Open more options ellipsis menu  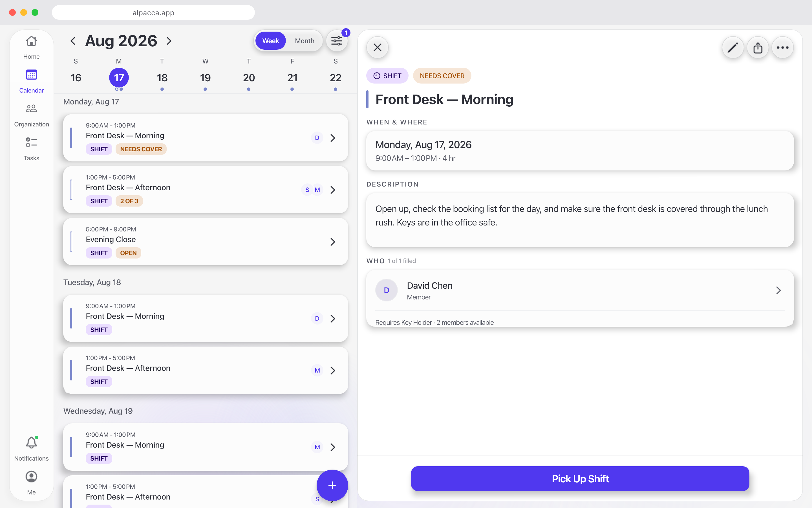(x=782, y=47)
